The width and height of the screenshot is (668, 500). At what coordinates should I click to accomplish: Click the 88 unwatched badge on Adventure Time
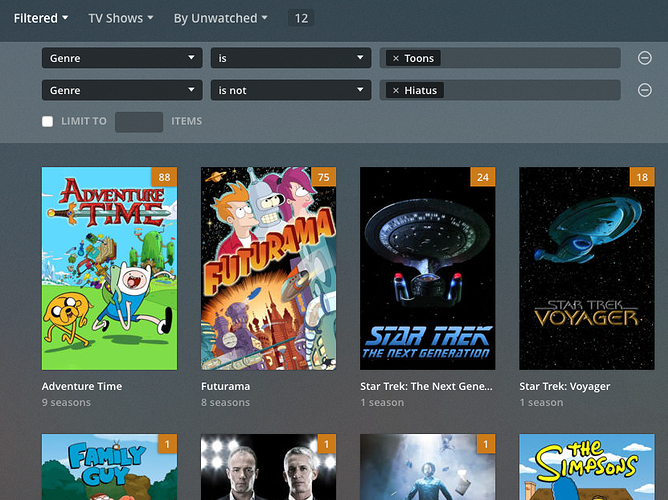tap(164, 177)
